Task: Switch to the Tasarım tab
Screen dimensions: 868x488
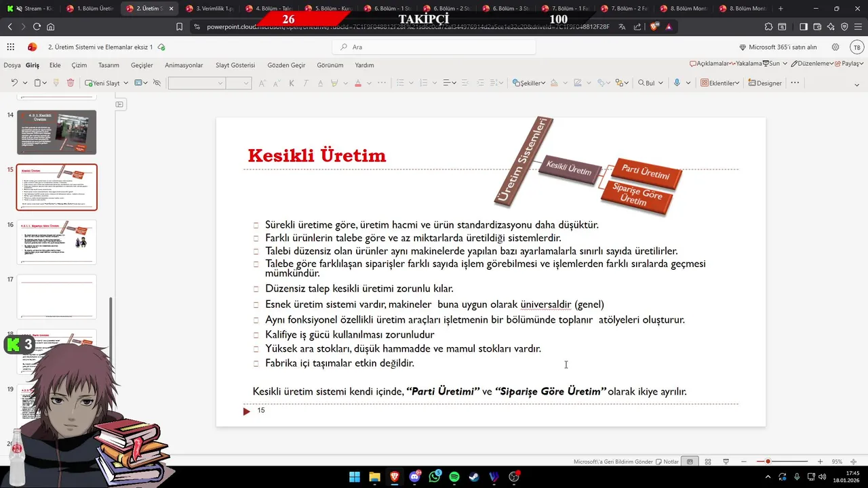Action: pyautogui.click(x=108, y=65)
